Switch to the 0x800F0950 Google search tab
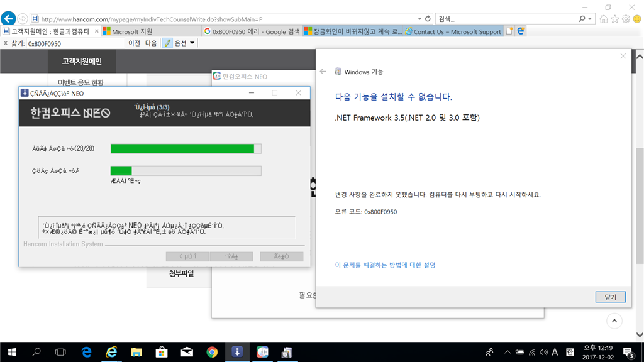This screenshot has height=362, width=644. click(252, 31)
